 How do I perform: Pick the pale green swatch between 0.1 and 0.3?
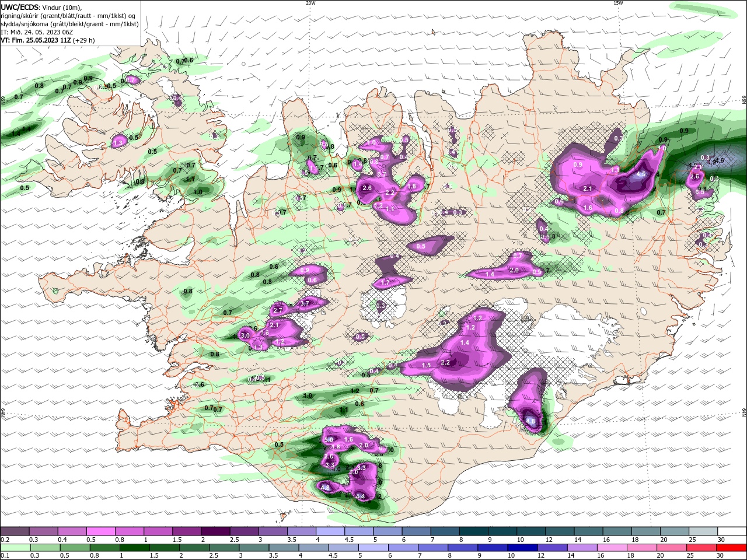click(x=16, y=548)
